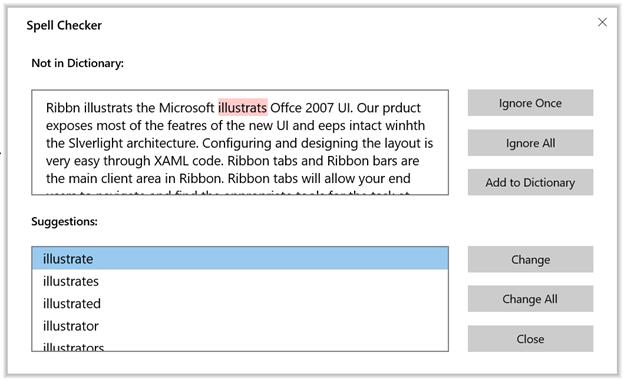This screenshot has height=379, width=624.
Task: Click the Change All button
Action: coord(530,299)
